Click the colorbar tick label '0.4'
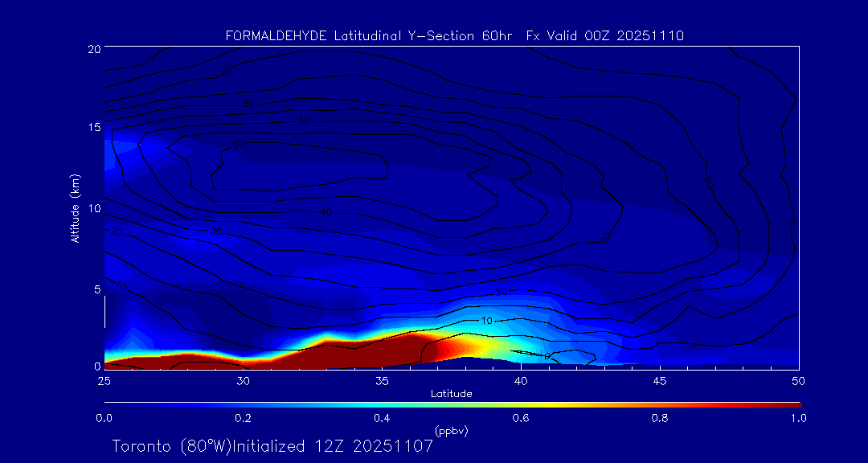The image size is (868, 463). coord(382,418)
